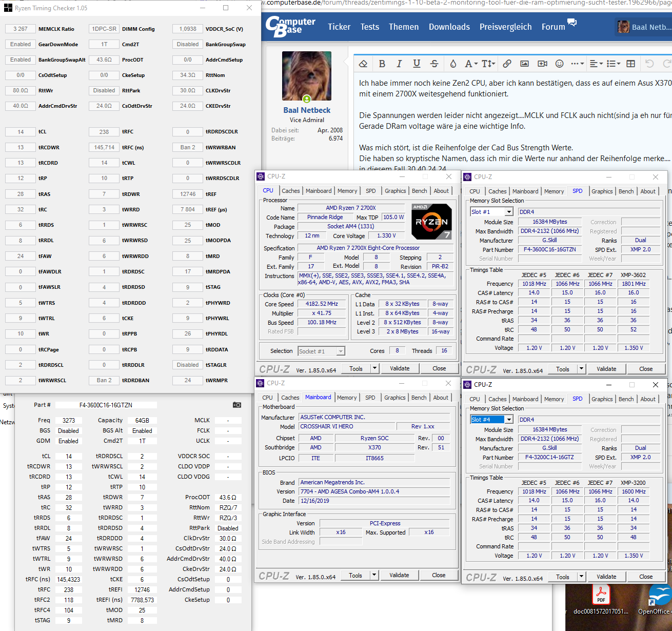The height and width of the screenshot is (631, 672).
Task: Open CPU tab in CPU-Z Mainboard window
Action: tap(268, 398)
